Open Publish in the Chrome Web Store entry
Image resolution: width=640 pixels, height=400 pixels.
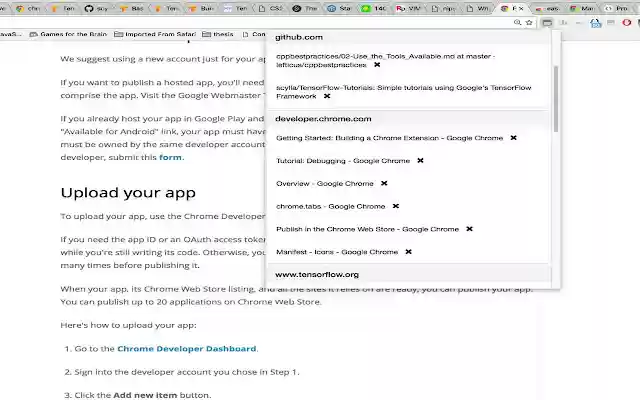click(367, 229)
